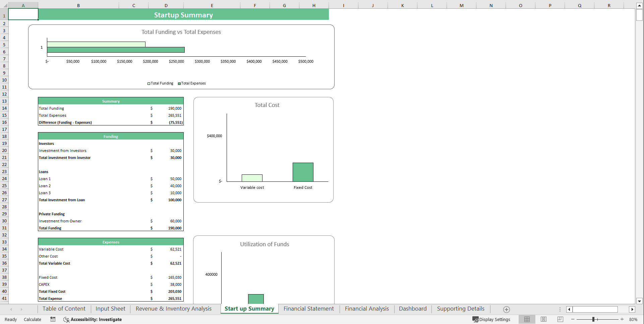This screenshot has height=324, width=644.
Task: Enable Page Break Preview mode
Action: click(560, 319)
